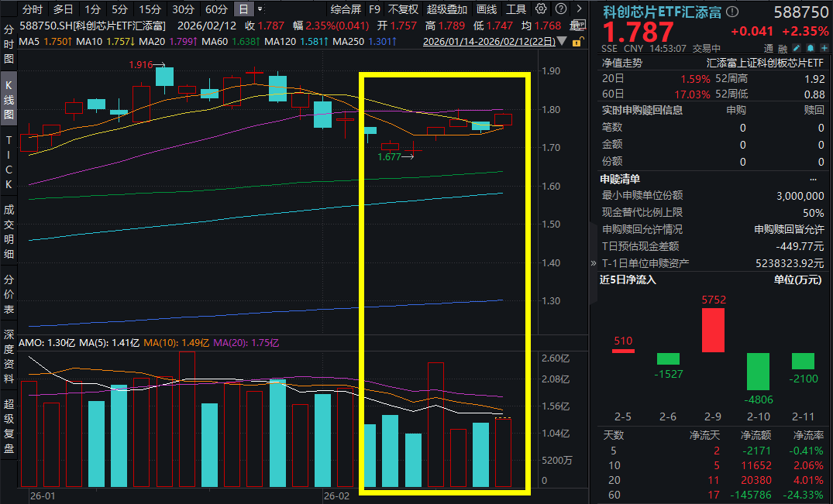Open the 申赎清单 more options ellipsis
The width and height of the screenshot is (833, 504).
point(813,180)
